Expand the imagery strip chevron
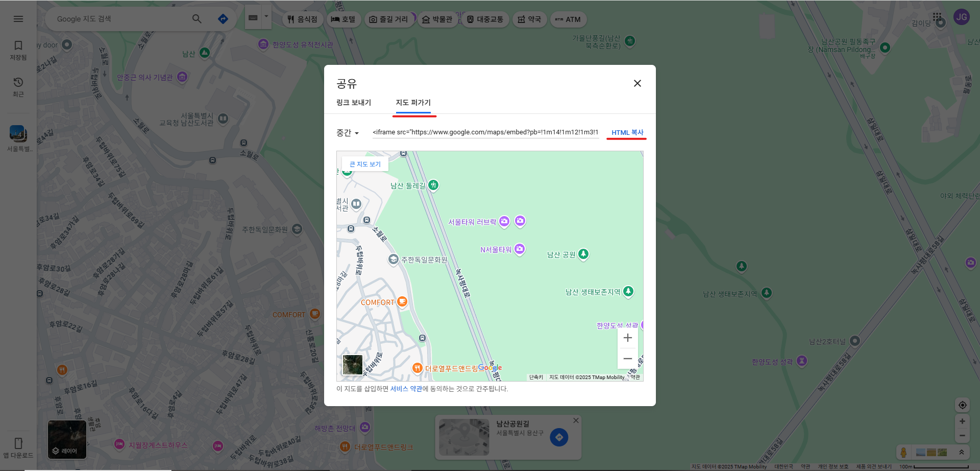The height and width of the screenshot is (471, 980). [x=961, y=452]
